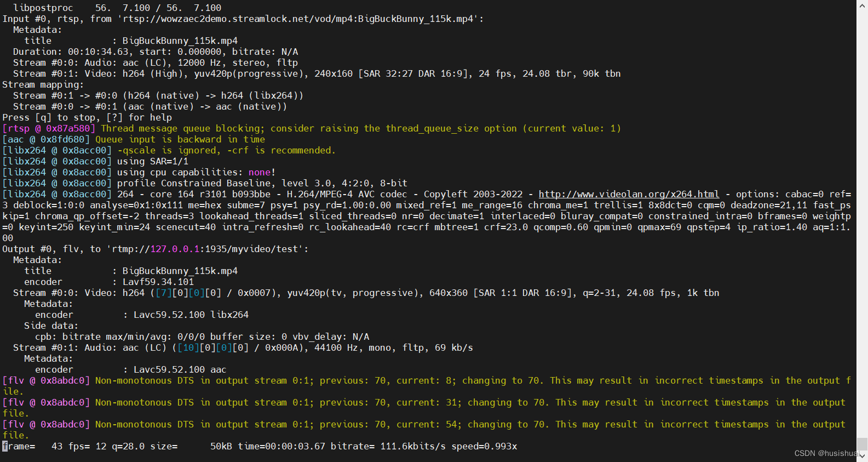Viewport: 868px width, 462px height.
Task: Click 'Lavc59.52.100 libx264' encoder value
Action: click(191, 315)
